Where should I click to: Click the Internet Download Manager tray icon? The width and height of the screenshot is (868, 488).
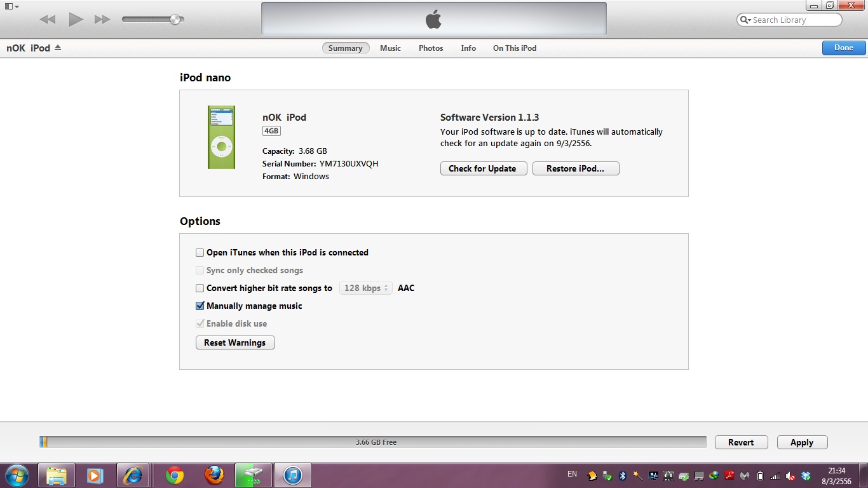[714, 475]
